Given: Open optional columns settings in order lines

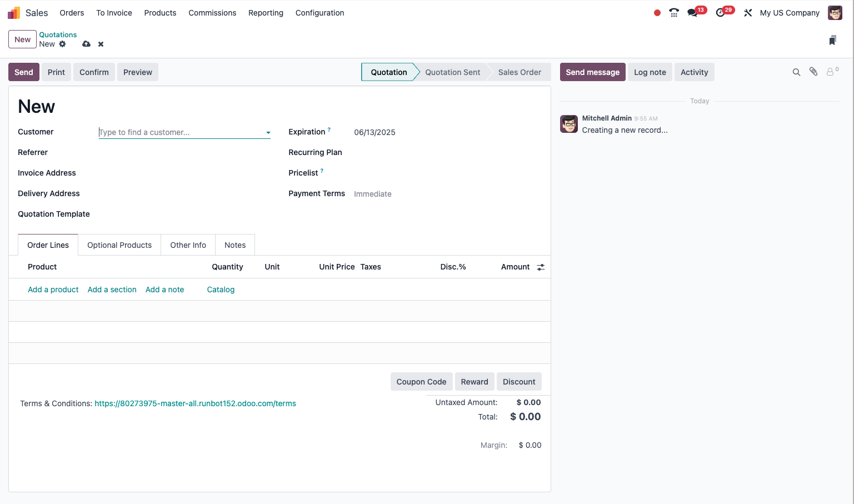Looking at the screenshot, I should (x=541, y=267).
